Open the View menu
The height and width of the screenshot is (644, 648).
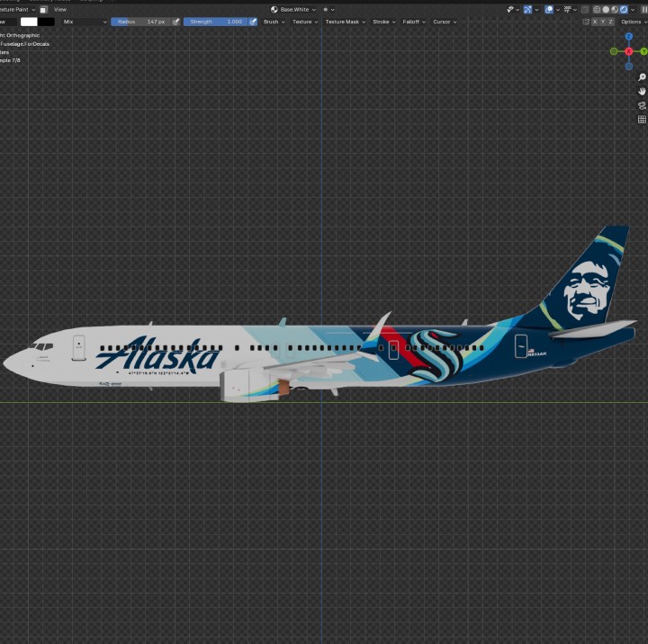pos(60,9)
